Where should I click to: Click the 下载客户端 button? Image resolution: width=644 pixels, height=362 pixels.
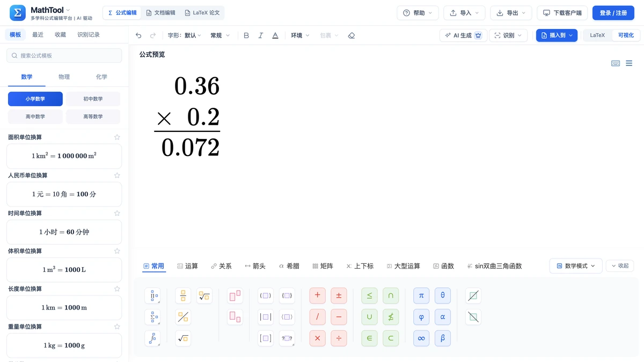tap(562, 13)
